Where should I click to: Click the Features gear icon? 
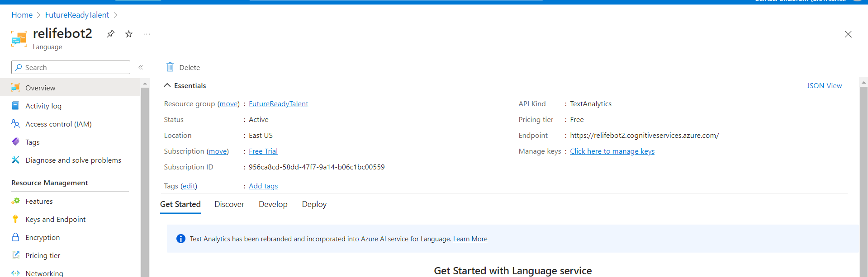15,201
